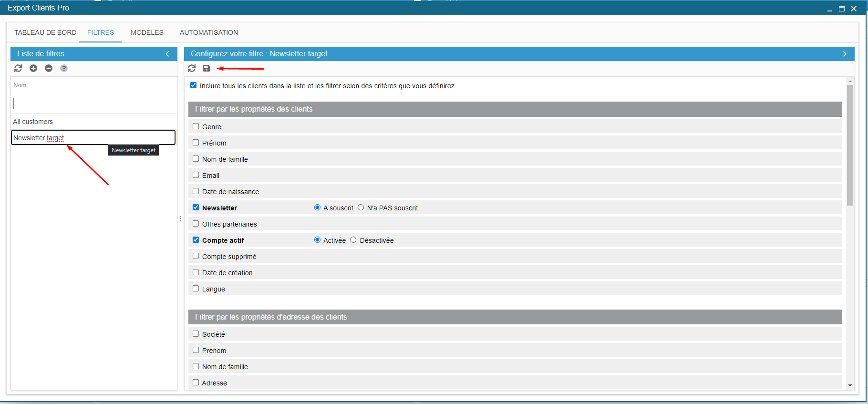Screen dimensions: 868x404
Task: Open the AUTOMATISATION tab
Action: tap(208, 32)
